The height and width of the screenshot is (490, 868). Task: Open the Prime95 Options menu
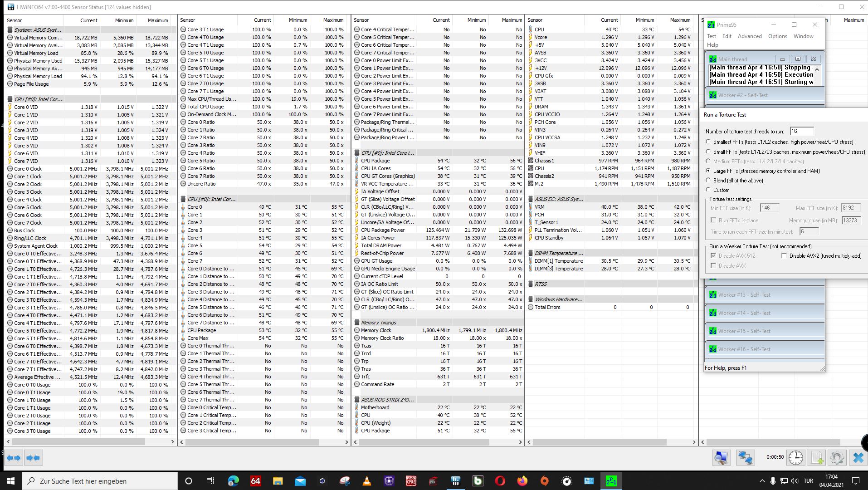[778, 36]
